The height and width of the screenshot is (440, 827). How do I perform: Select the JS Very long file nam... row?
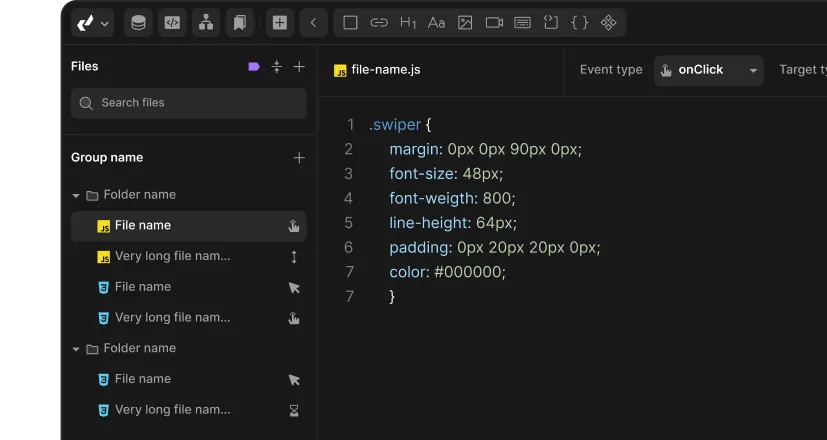tap(188, 256)
